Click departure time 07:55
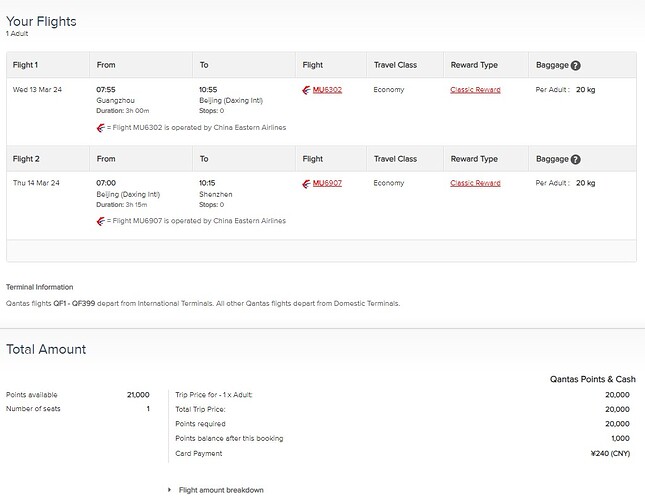The image size is (645, 500). [106, 89]
